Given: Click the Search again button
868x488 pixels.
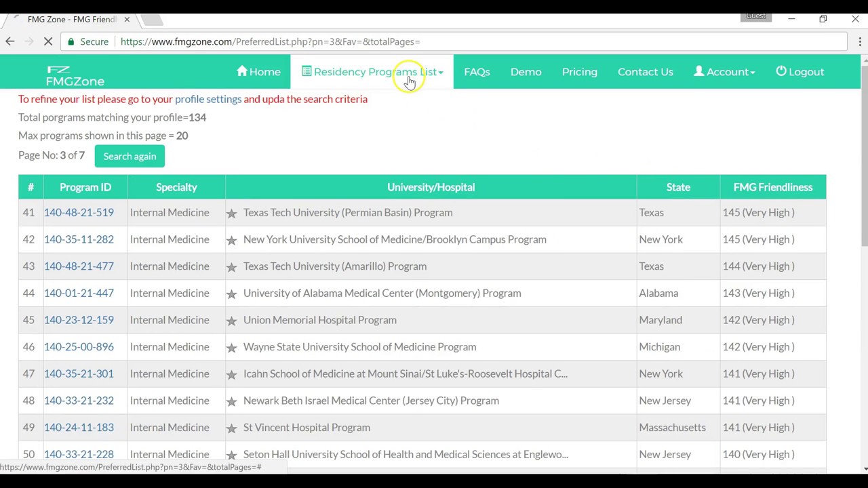Looking at the screenshot, I should coord(130,157).
